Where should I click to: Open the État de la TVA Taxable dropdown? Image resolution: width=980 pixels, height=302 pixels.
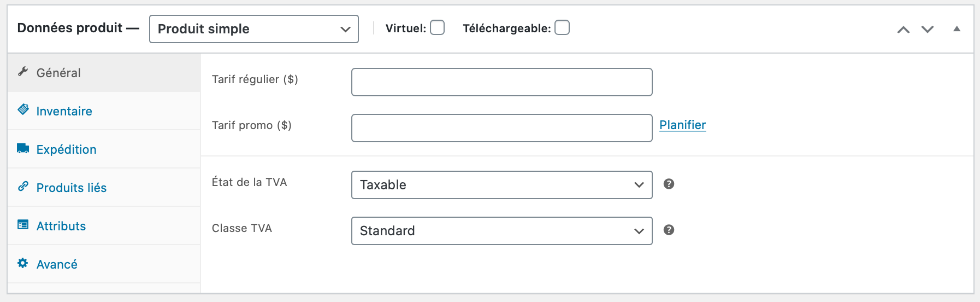pos(502,185)
